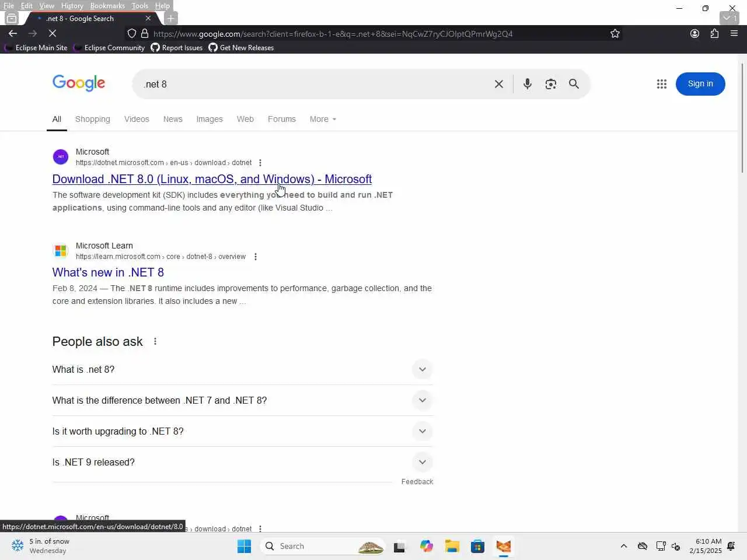Screen dimensions: 747x560
Task: Open the History menu
Action: tap(72, 6)
